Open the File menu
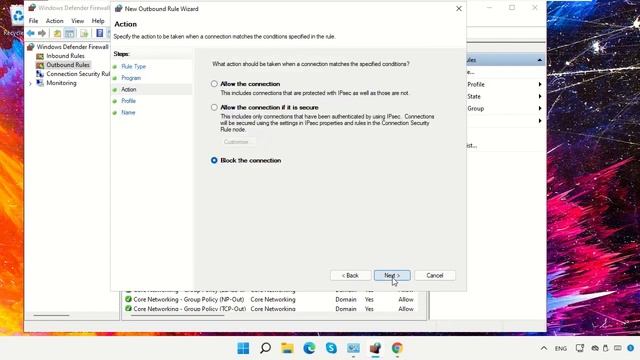 click(33, 21)
